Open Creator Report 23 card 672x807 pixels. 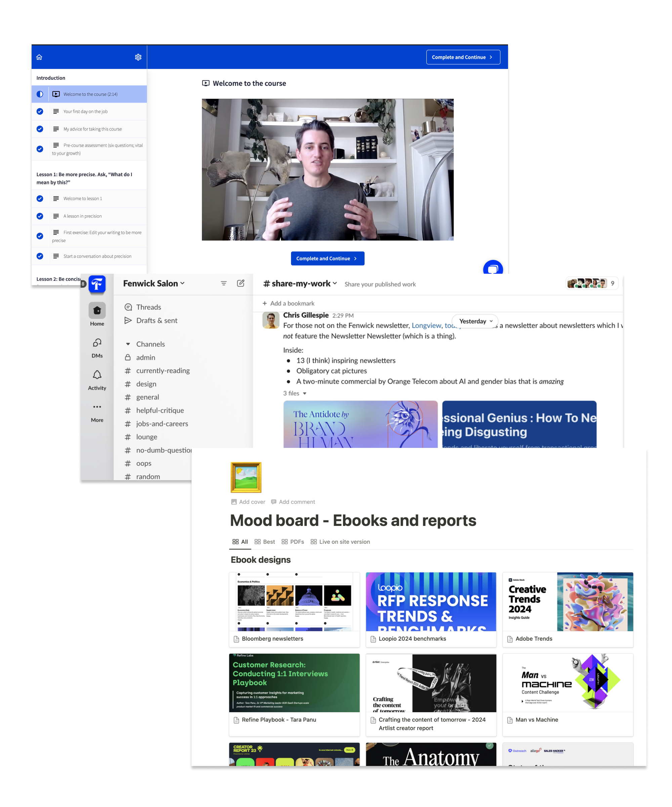[x=295, y=754]
